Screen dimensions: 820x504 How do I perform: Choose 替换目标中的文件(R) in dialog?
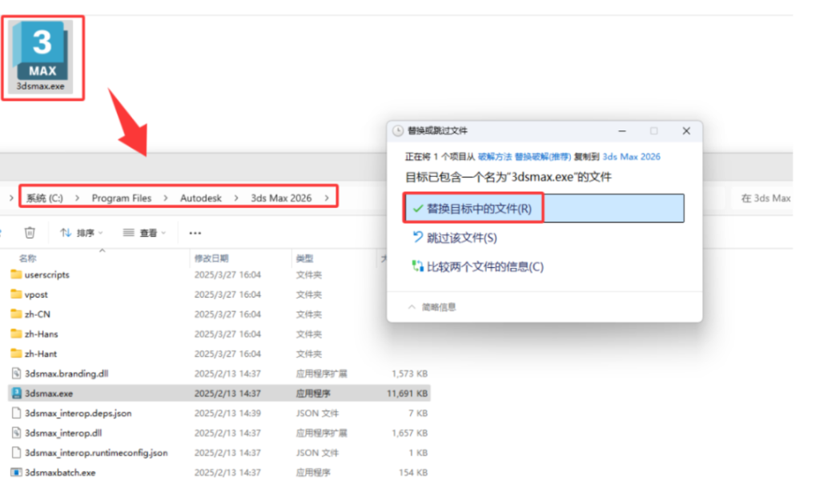[544, 208]
